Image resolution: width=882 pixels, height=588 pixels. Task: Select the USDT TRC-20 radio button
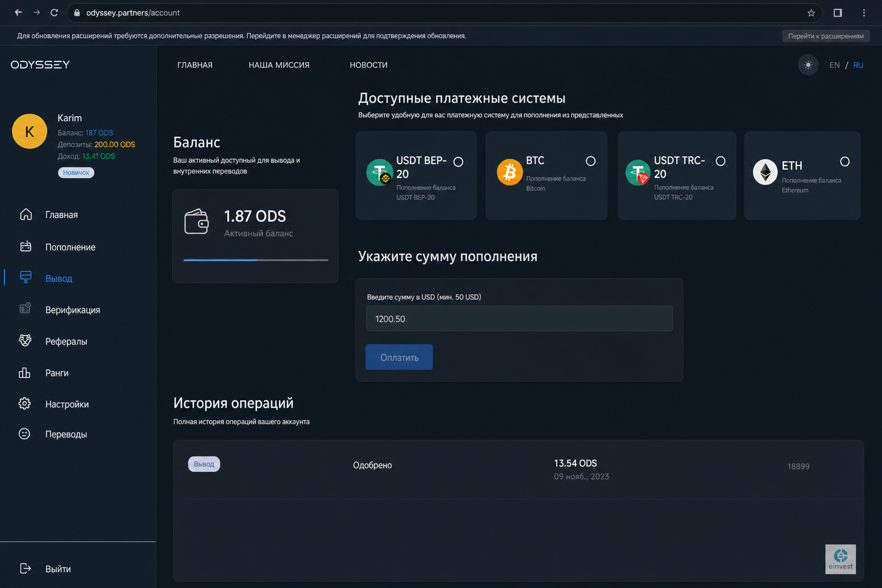pyautogui.click(x=720, y=161)
